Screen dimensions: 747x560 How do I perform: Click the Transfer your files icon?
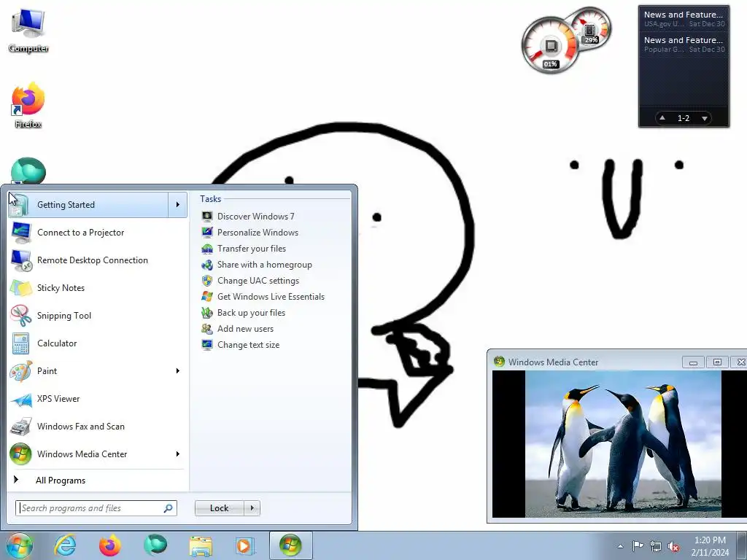(206, 249)
